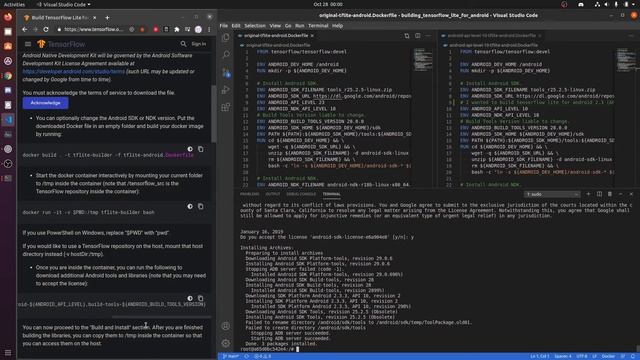
Task: Switch to the Problems panel tab
Action: tap(249, 194)
